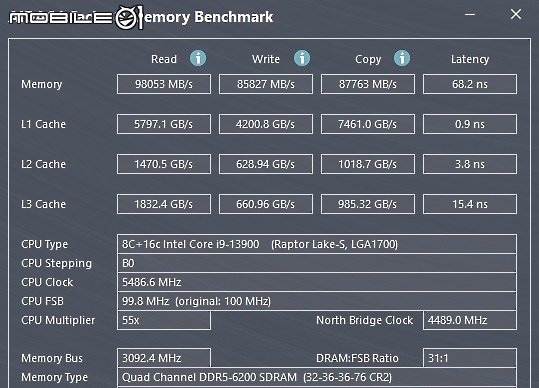The image size is (539, 388).
Task: Close the Memory Benchmark window
Action: pyautogui.click(x=516, y=14)
